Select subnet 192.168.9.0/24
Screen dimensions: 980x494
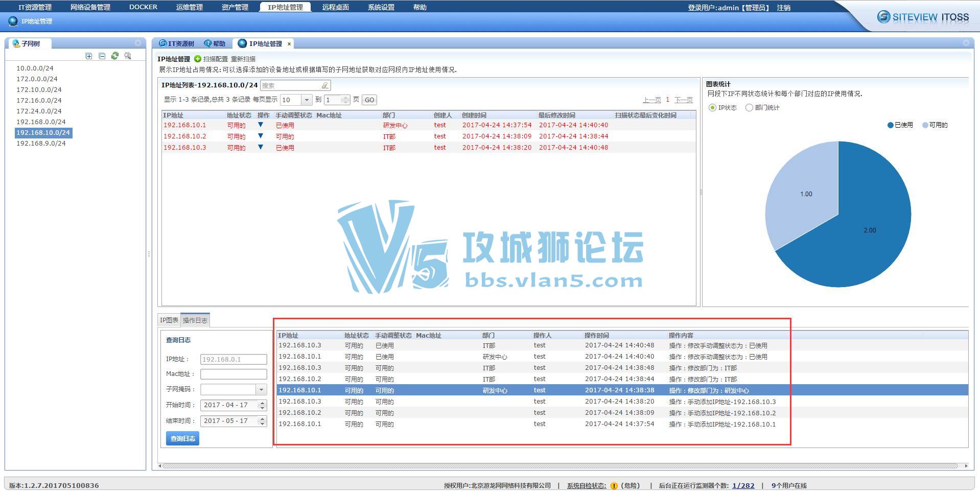coord(41,143)
